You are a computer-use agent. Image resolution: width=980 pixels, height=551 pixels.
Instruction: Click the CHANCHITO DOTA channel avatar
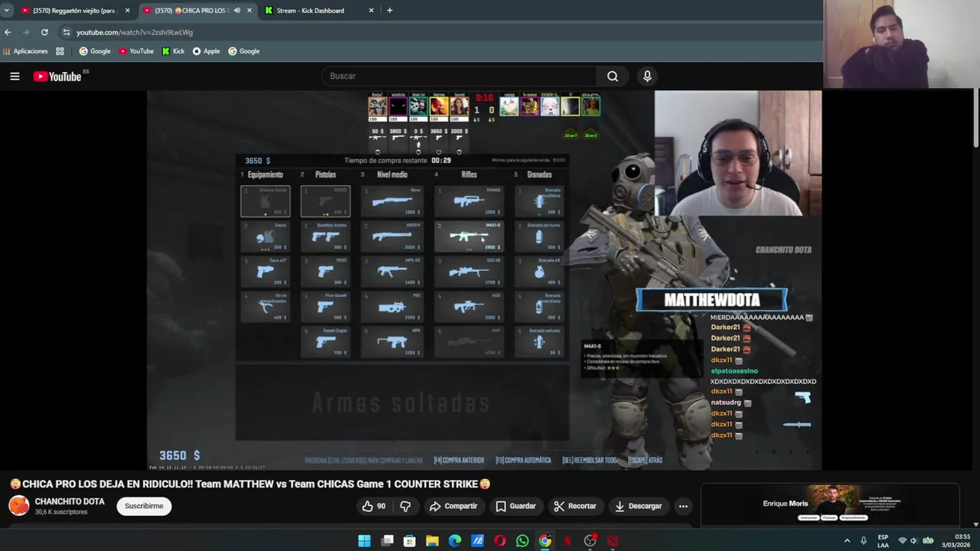tap(19, 506)
